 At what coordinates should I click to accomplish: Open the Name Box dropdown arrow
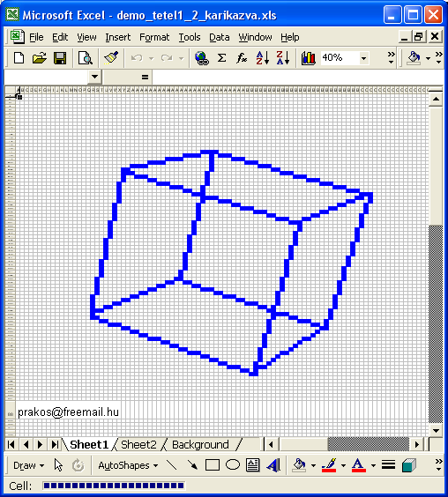coord(94,77)
